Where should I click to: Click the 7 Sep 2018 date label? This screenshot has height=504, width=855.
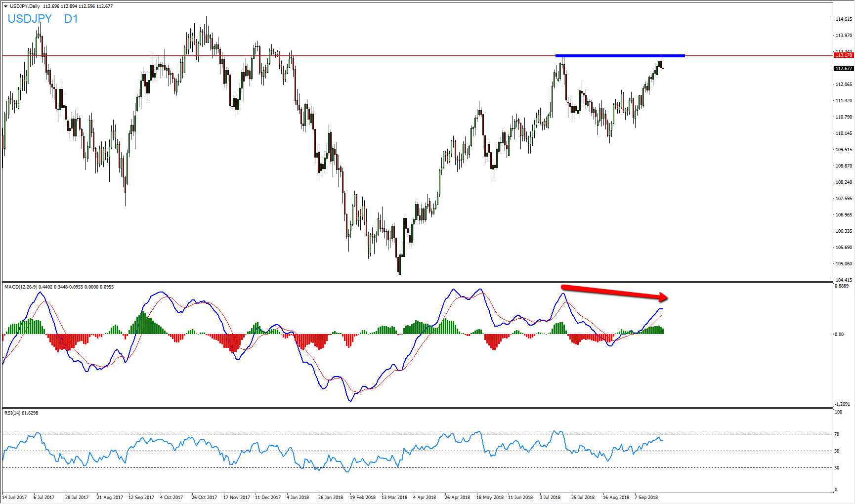(x=646, y=498)
